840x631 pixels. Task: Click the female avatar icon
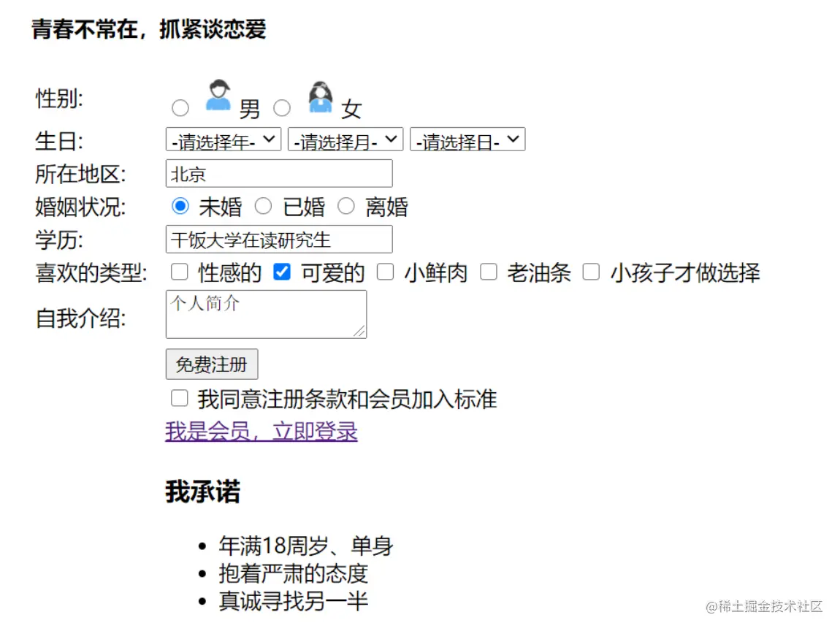point(321,97)
